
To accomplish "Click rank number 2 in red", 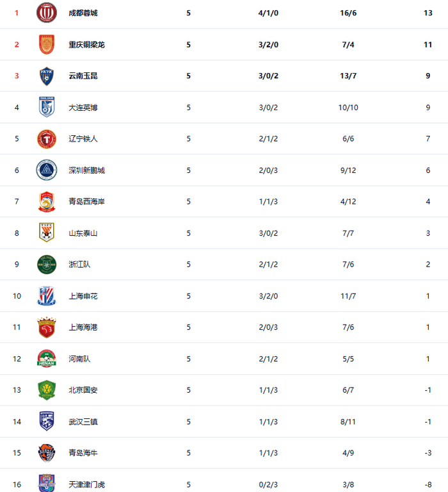I will (x=17, y=44).
